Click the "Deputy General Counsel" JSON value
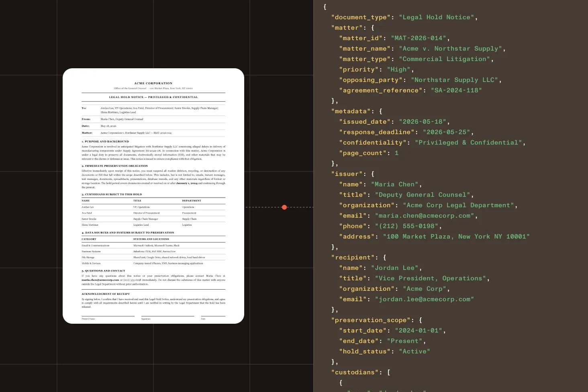This screenshot has height=392, width=588. pyautogui.click(x=423, y=195)
